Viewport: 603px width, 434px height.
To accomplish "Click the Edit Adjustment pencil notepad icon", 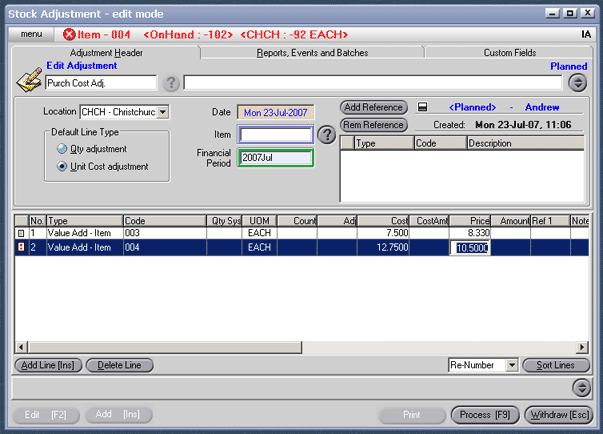I will pos(29,79).
